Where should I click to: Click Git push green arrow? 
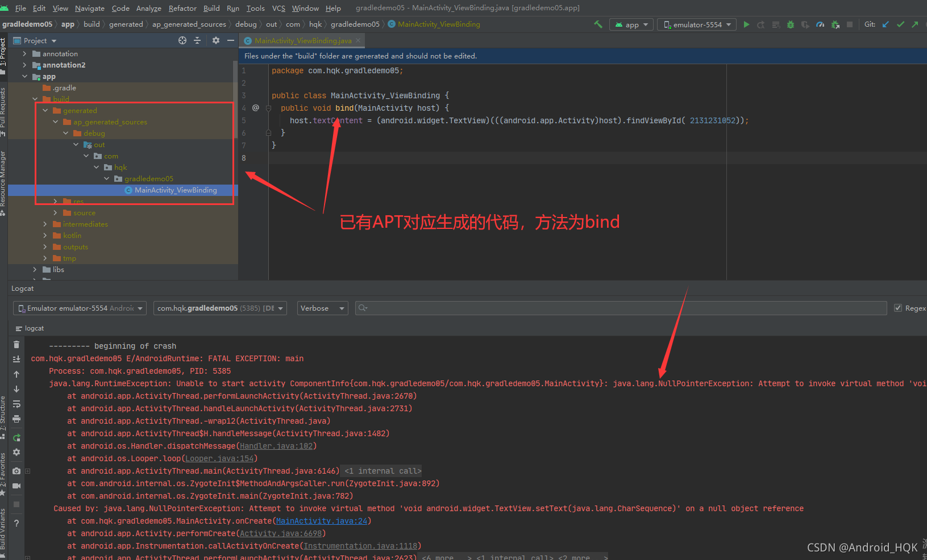point(914,24)
